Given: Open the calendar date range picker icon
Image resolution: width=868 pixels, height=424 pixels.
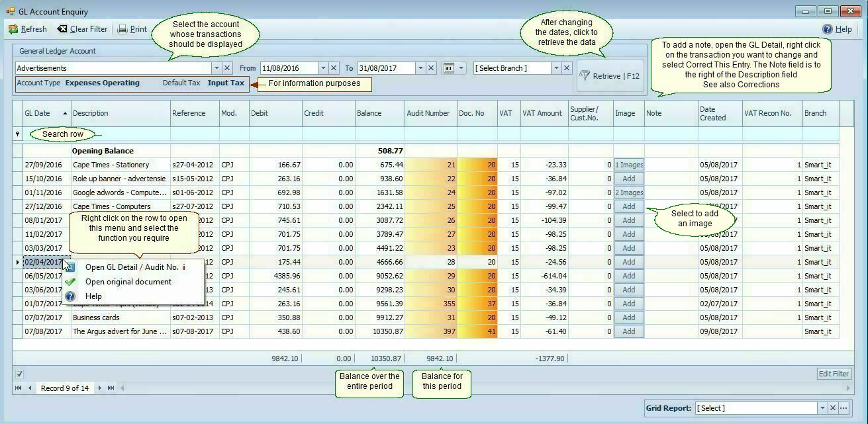Looking at the screenshot, I should tap(449, 68).
